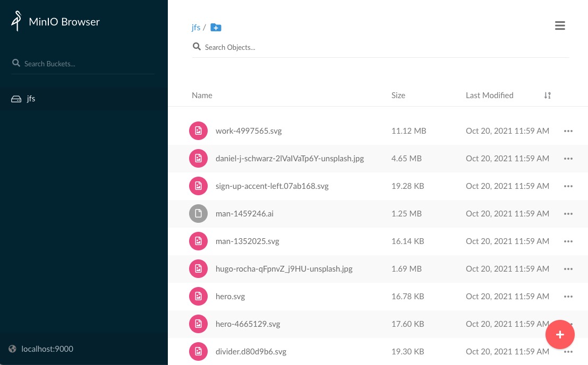588x365 pixels.
Task: Click the pink + upload button
Action: coord(560,334)
